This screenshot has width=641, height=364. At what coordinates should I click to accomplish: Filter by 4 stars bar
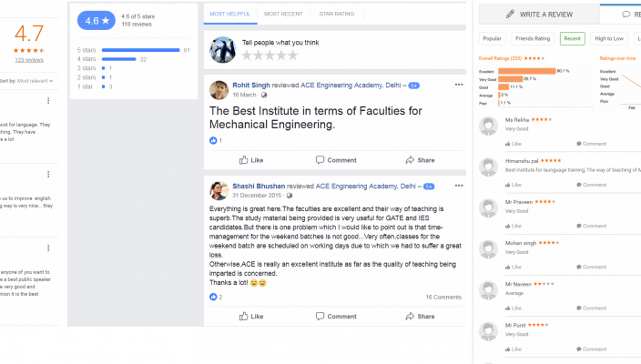point(118,59)
